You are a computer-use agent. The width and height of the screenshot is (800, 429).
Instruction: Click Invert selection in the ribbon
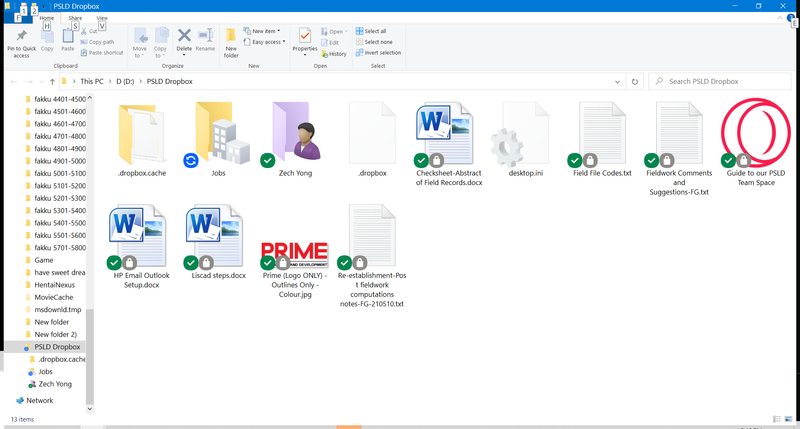pyautogui.click(x=381, y=53)
